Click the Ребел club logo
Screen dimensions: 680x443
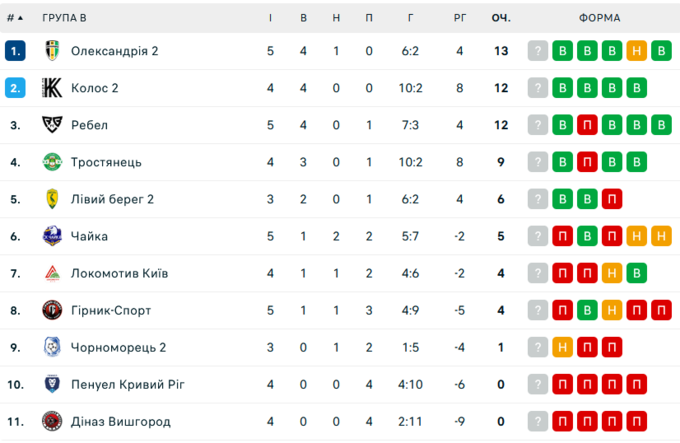click(x=52, y=125)
